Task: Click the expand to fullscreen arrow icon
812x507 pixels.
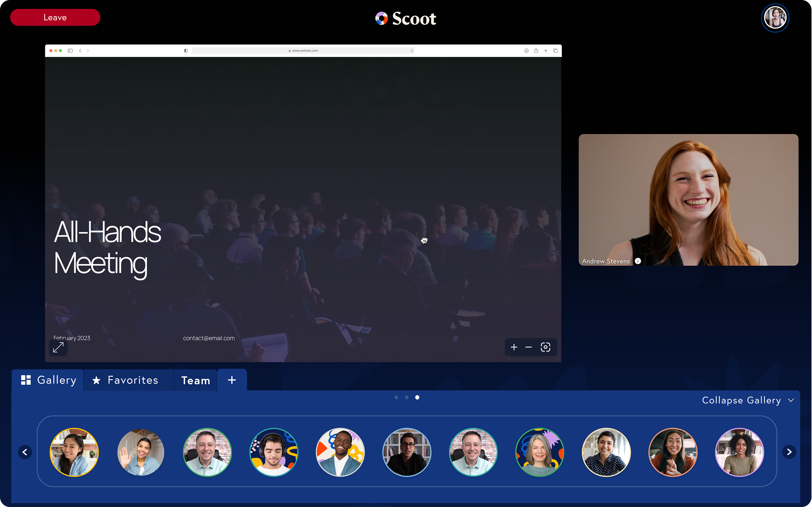Action: [58, 347]
